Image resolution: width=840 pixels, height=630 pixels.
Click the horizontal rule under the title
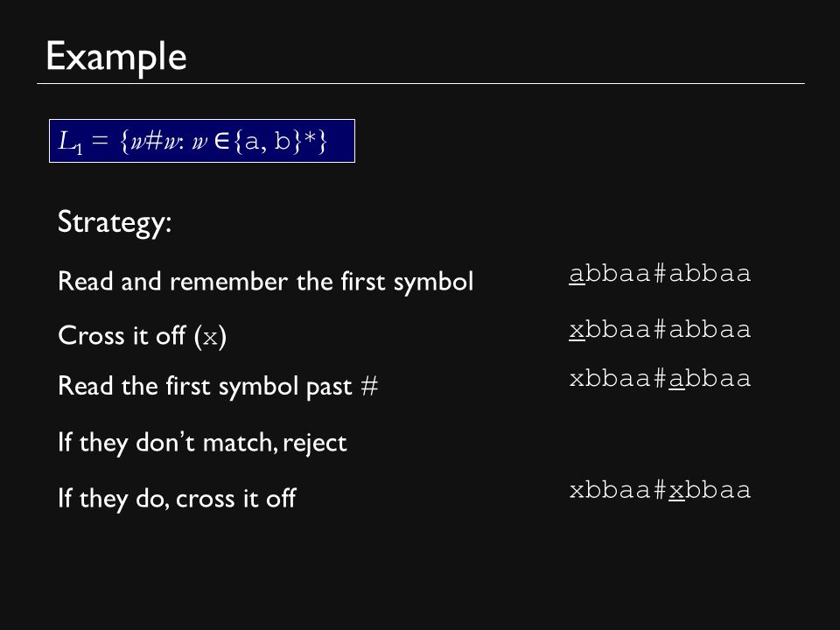point(421,84)
